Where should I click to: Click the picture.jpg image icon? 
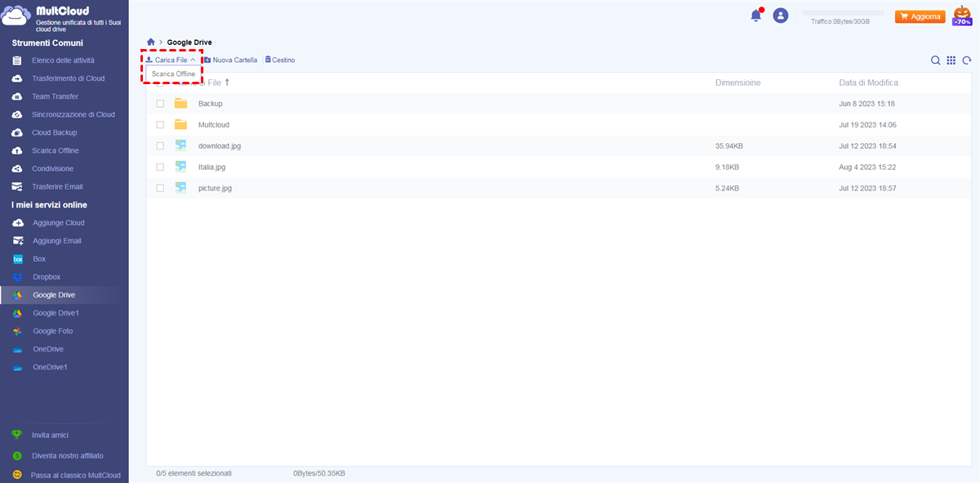point(180,188)
